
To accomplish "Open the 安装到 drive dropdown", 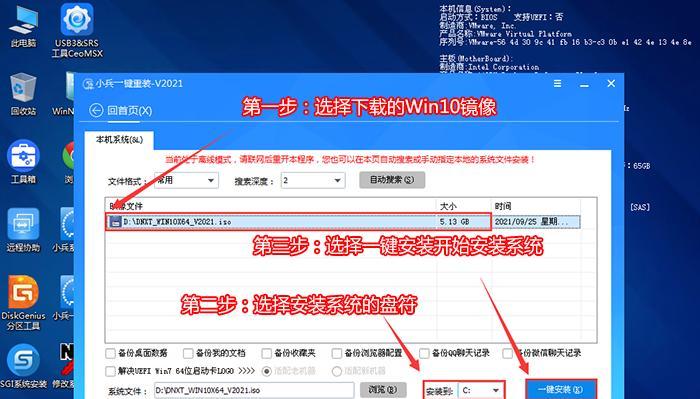I will coord(481,391).
